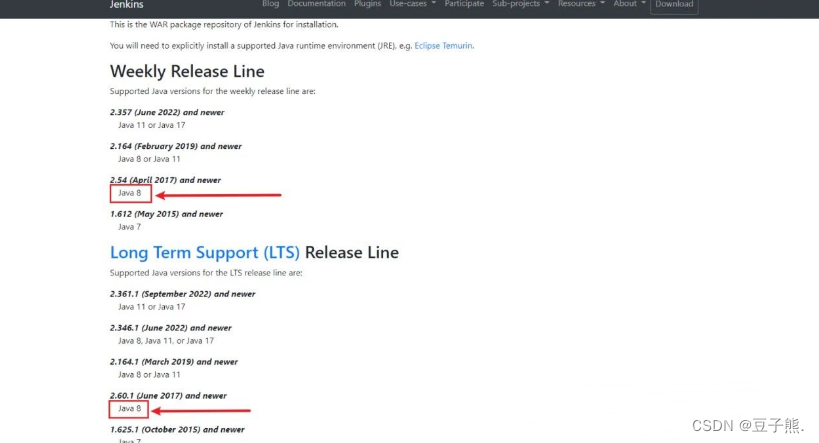
Task: Select text "2.357 (June 2022) and newer"
Action: point(167,112)
